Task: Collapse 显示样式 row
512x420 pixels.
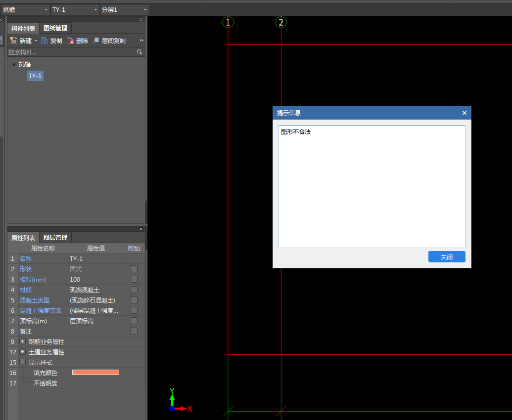Action: 23,362
